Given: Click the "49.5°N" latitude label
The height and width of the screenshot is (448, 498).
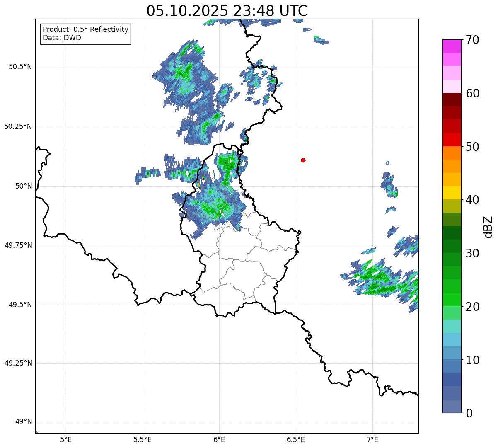Looking at the screenshot, I should [x=20, y=305].
